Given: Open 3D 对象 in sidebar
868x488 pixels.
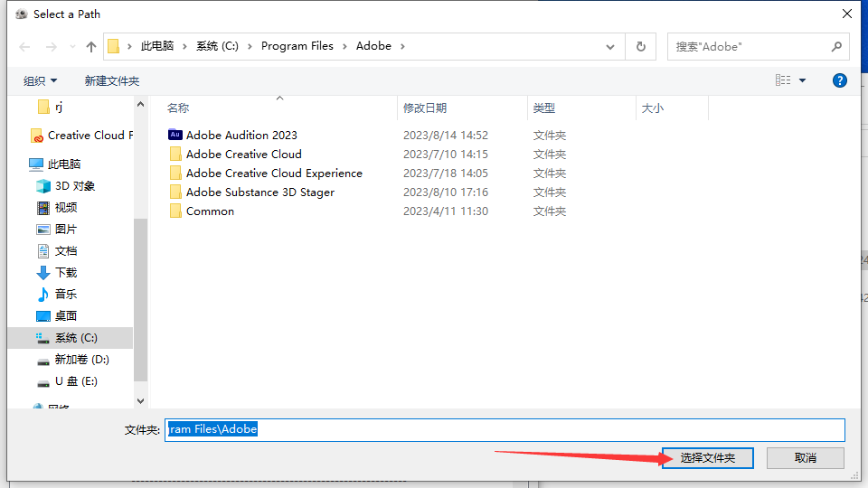Looking at the screenshot, I should pos(65,186).
